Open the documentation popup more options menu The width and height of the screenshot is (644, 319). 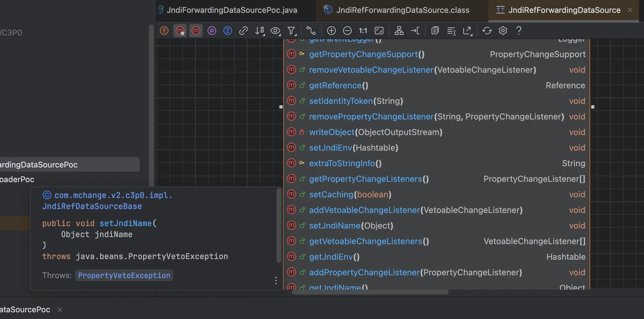[276, 280]
